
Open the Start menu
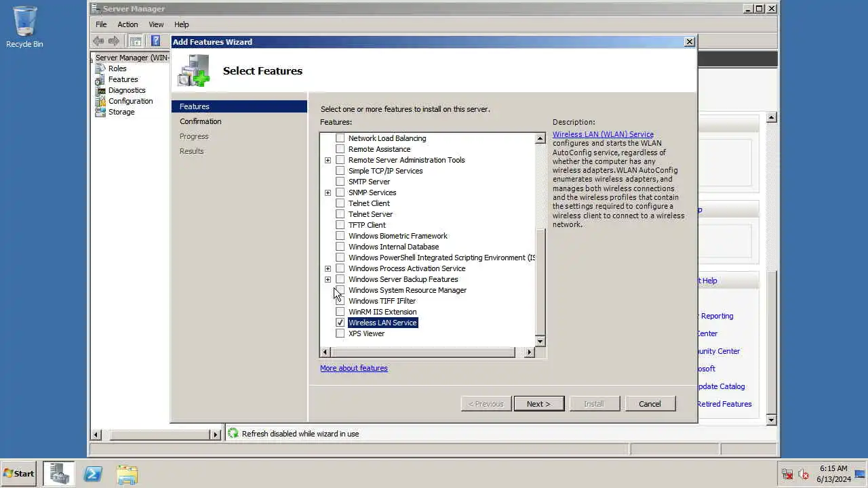coord(19,474)
